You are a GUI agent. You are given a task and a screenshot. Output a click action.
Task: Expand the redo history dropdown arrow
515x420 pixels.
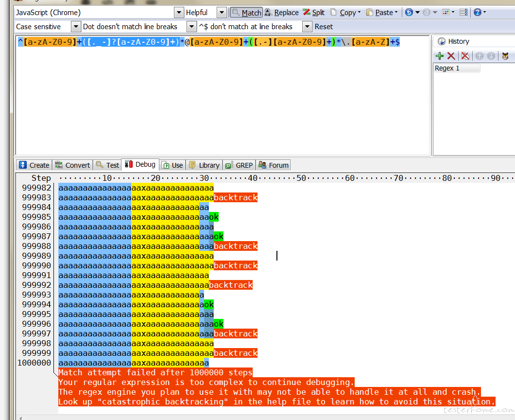(435, 13)
